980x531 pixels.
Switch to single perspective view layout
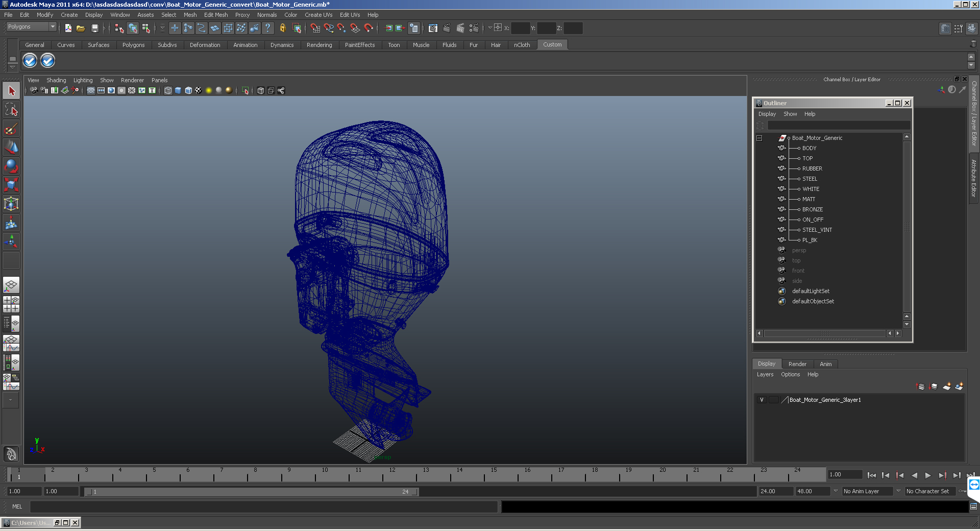tap(11, 285)
